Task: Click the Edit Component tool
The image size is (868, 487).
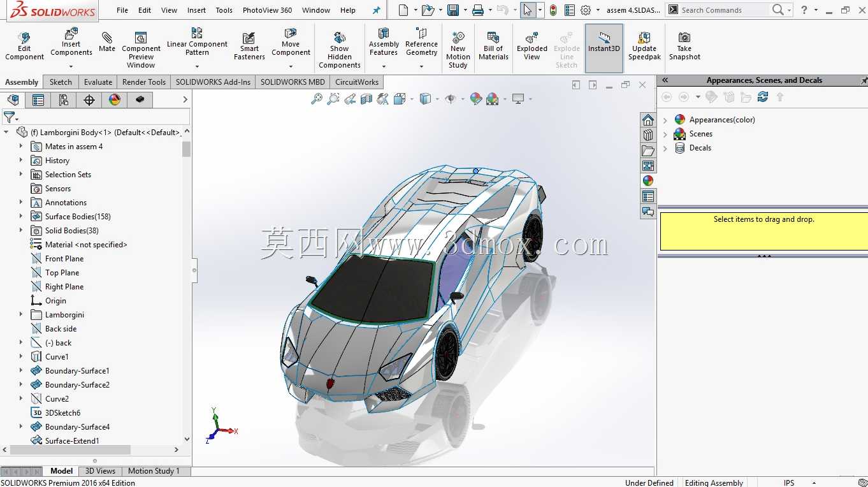Action: tap(24, 47)
